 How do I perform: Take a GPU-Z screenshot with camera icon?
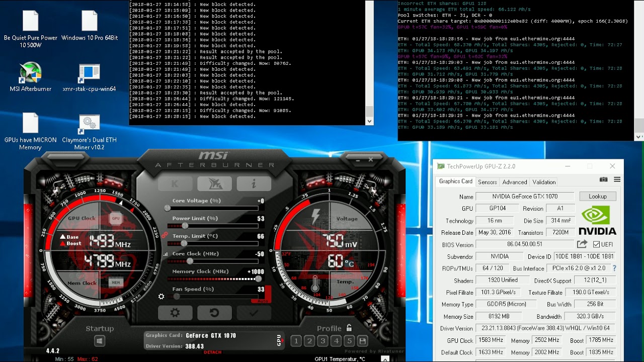pos(604,179)
